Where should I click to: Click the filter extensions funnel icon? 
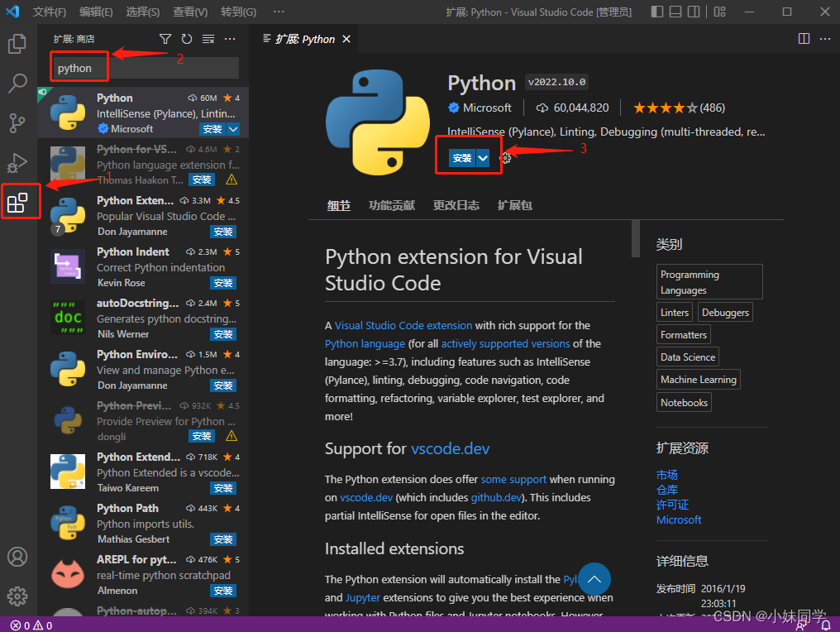click(x=165, y=39)
